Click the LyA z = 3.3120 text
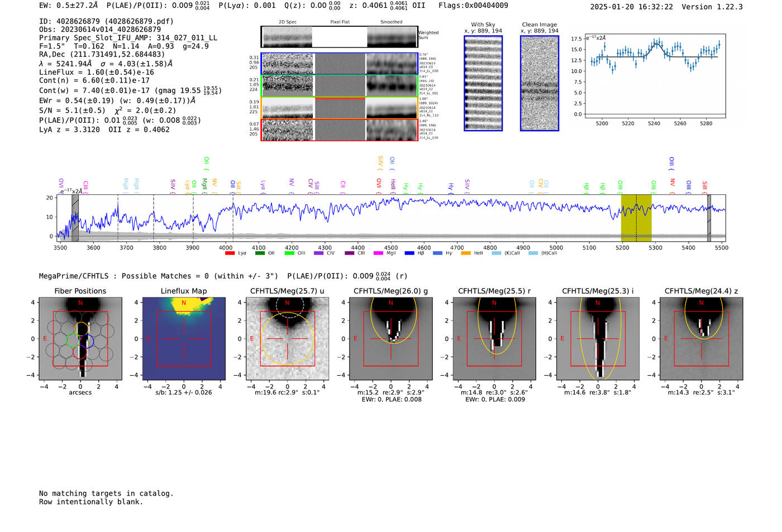Viewport: 782px width, 532px height. pyautogui.click(x=70, y=130)
